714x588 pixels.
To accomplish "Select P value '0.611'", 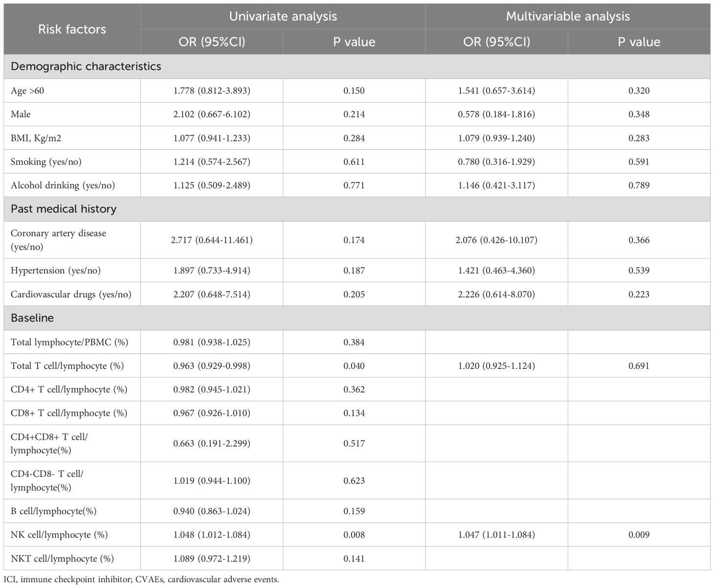I will (x=354, y=161).
